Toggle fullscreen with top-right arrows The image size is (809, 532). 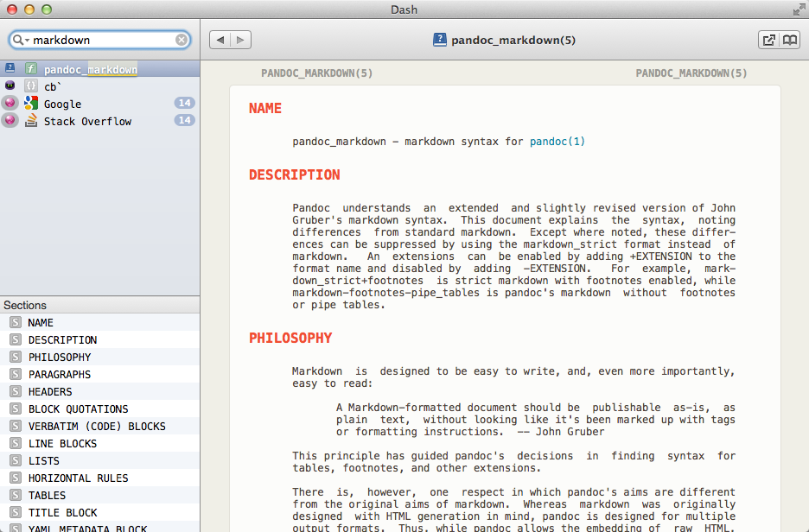(x=799, y=9)
